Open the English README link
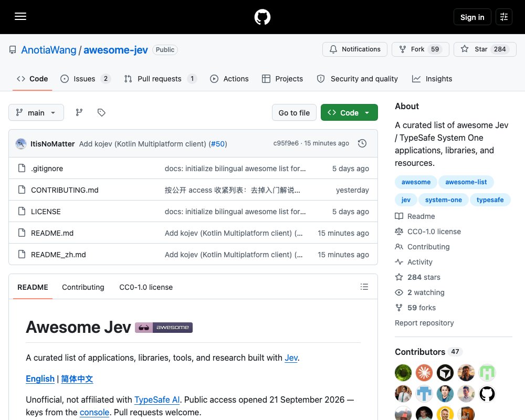Viewport: 525px width, 420px height. [x=40, y=379]
